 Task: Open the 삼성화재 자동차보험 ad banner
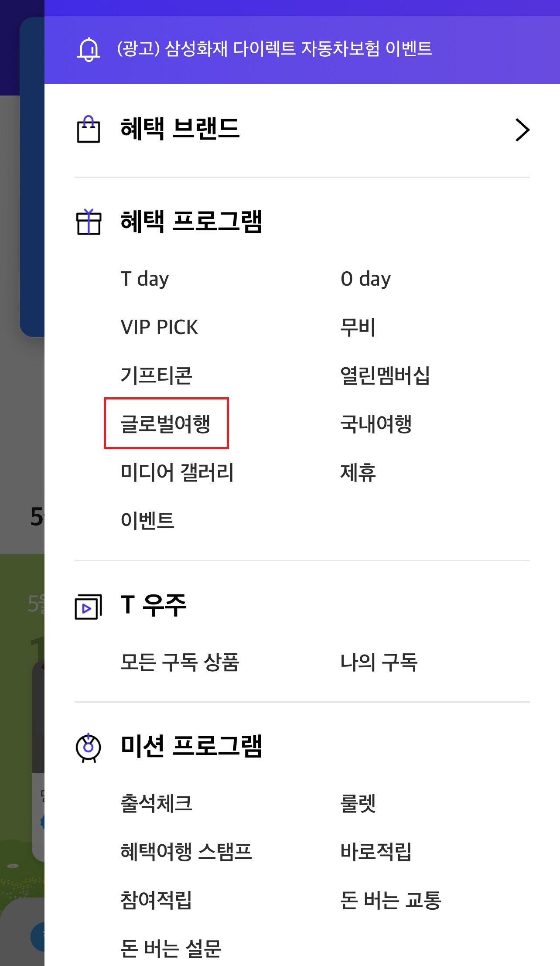click(x=275, y=48)
